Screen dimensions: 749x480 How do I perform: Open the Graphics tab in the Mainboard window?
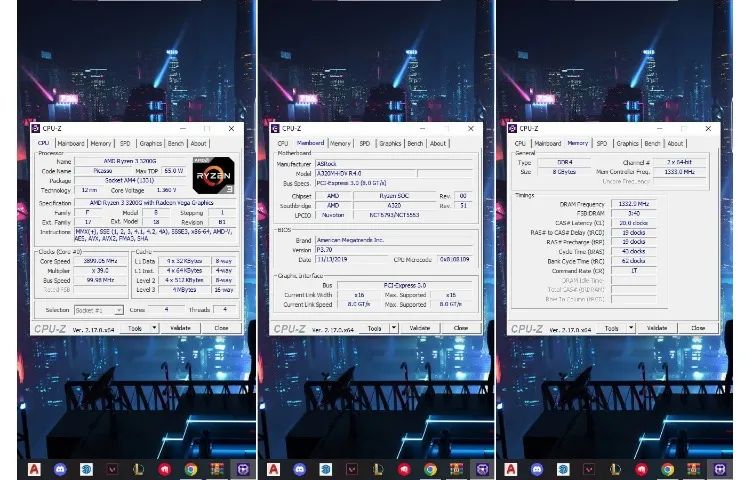point(390,143)
